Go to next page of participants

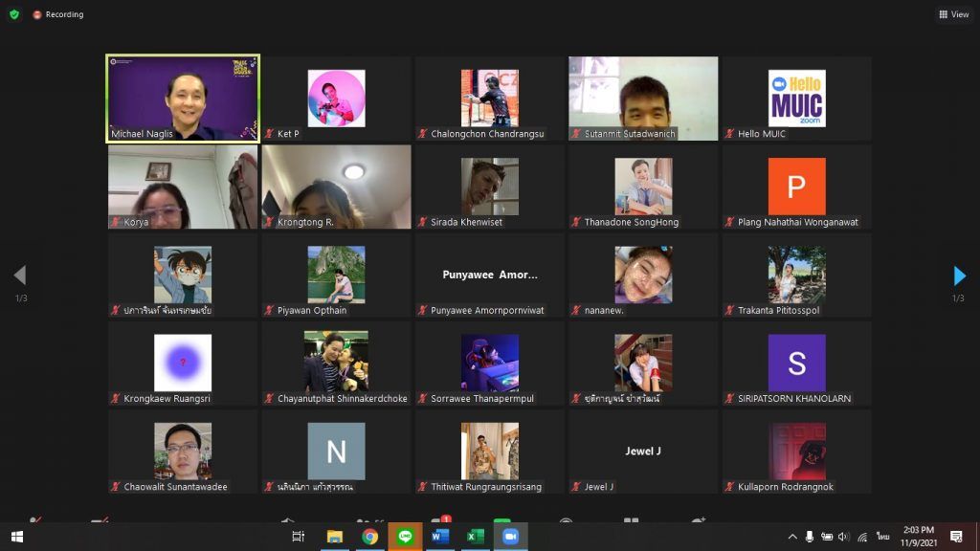pyautogui.click(x=959, y=276)
